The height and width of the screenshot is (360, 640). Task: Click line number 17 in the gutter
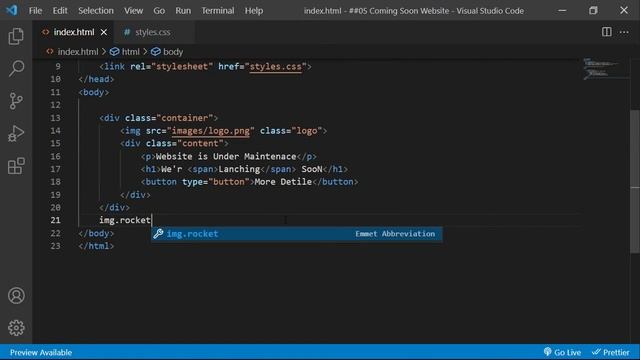(x=56, y=169)
